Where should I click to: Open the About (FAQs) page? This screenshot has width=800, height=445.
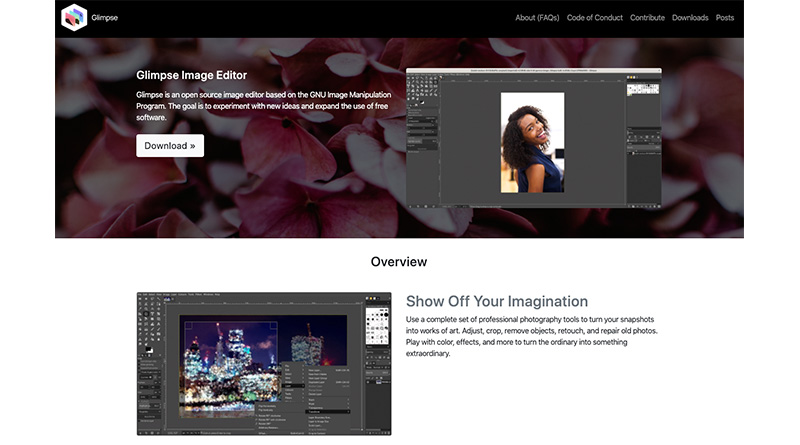(x=539, y=18)
